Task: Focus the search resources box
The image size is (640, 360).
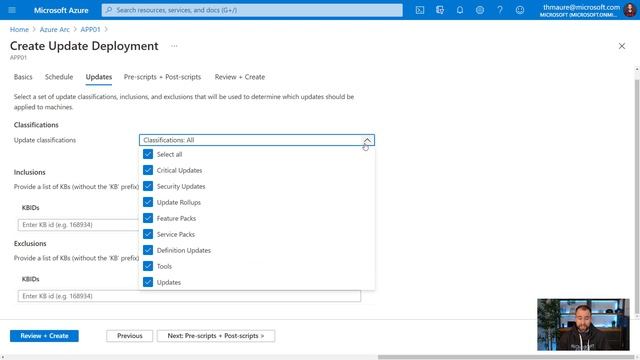Action: (x=252, y=10)
